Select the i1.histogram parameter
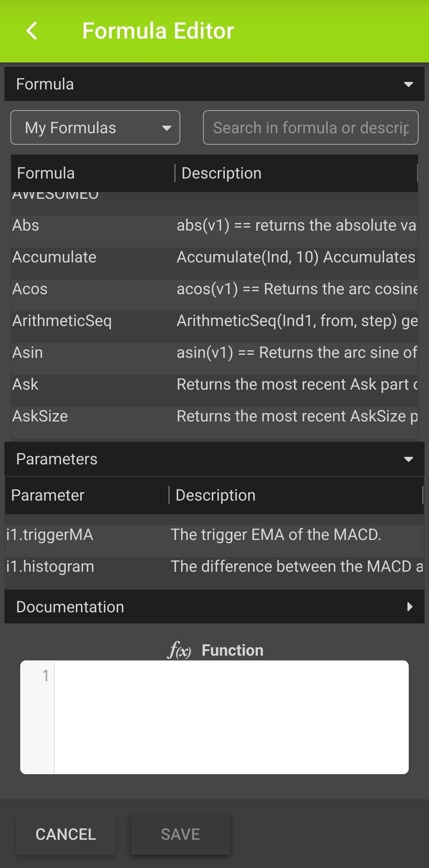Image resolution: width=429 pixels, height=868 pixels. pos(214,567)
